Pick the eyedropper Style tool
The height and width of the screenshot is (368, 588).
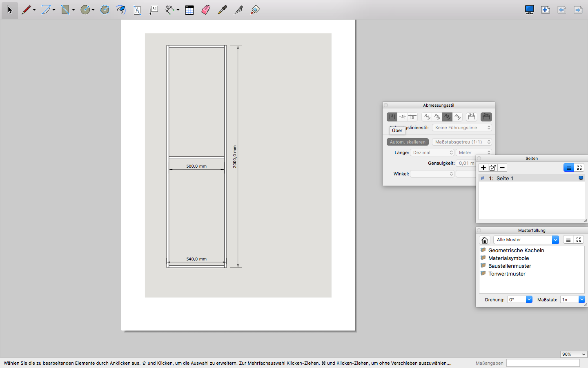point(222,10)
